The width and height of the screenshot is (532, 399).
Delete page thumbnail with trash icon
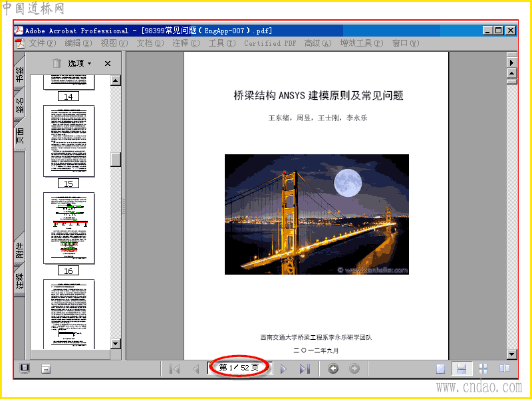[57, 63]
